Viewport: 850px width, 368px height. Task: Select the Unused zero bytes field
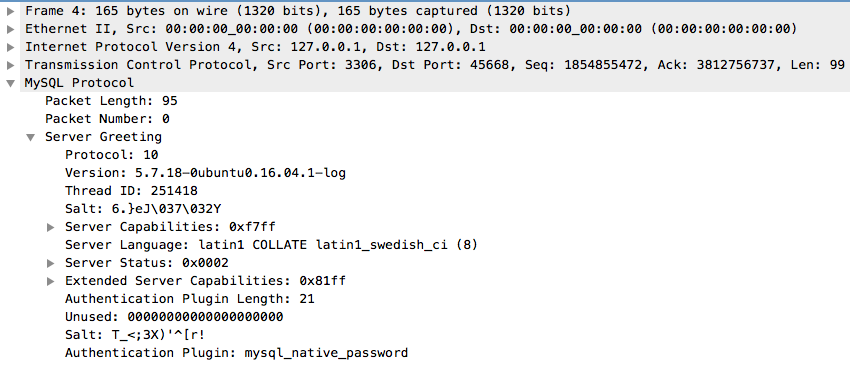coord(173,317)
